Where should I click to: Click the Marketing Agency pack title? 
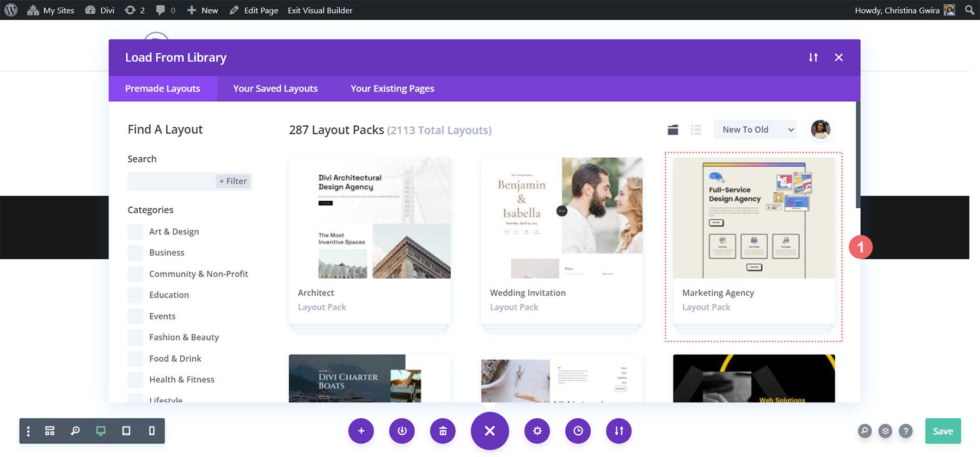pyautogui.click(x=718, y=293)
